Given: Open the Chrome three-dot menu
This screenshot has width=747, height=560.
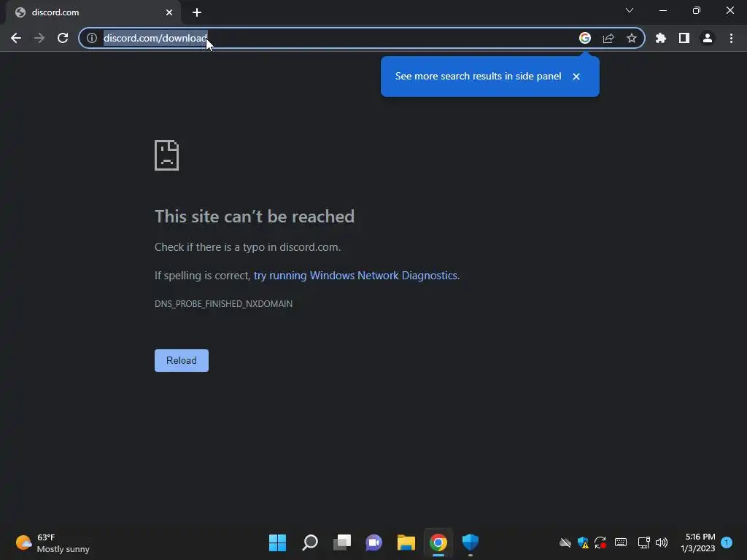Looking at the screenshot, I should (x=731, y=38).
